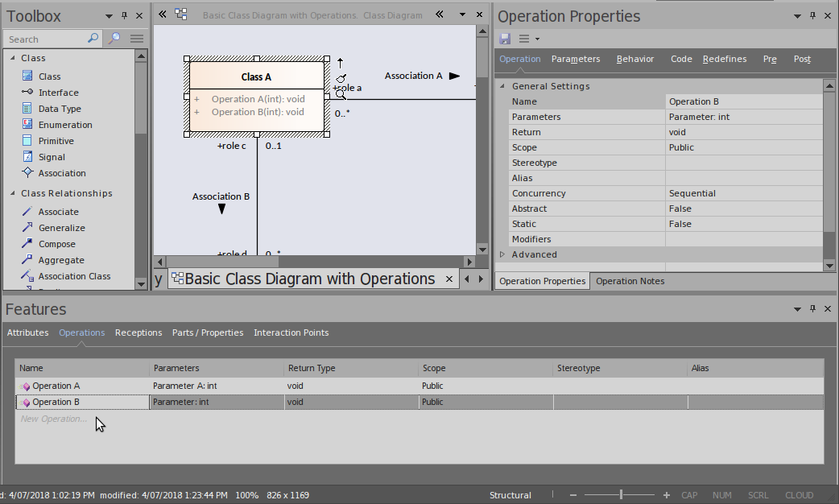
Task: Pick the Enumeration tool icon
Action: (x=27, y=125)
